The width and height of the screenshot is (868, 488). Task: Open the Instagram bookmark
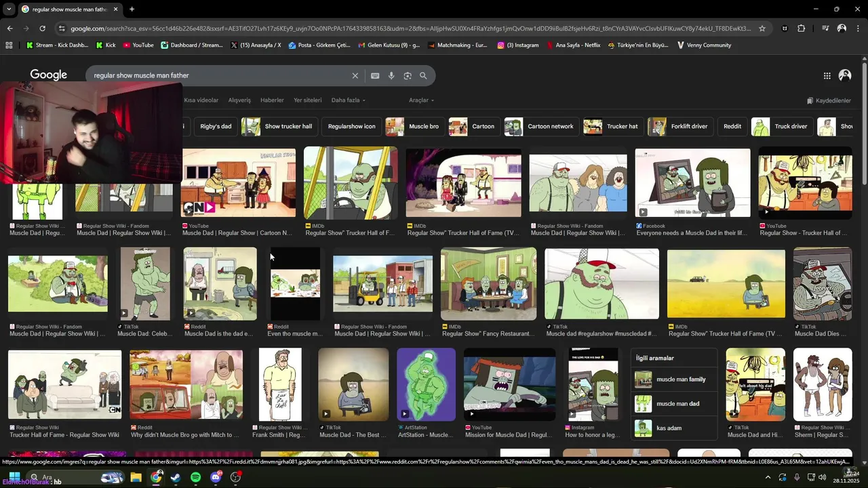[518, 45]
